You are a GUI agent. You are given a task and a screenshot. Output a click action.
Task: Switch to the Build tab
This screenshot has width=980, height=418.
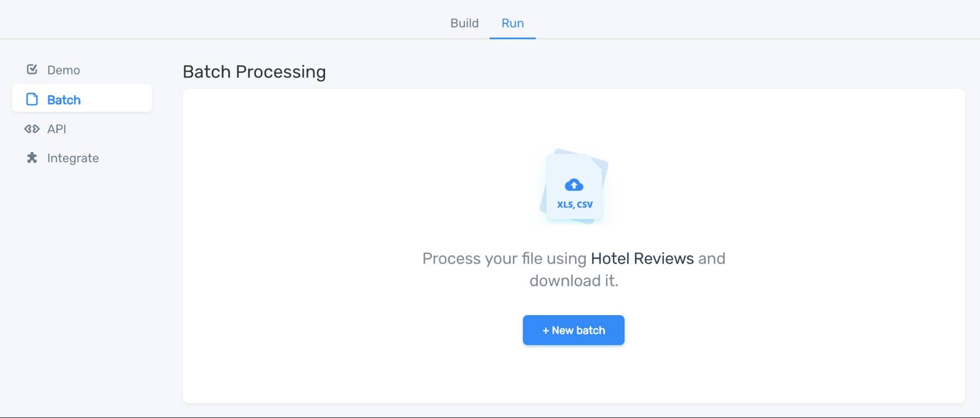pos(464,23)
